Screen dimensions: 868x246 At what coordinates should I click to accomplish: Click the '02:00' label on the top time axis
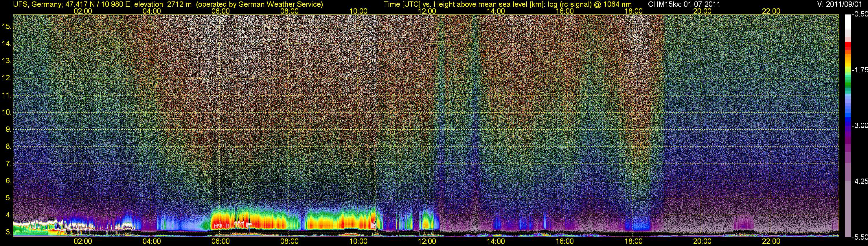(x=83, y=11)
